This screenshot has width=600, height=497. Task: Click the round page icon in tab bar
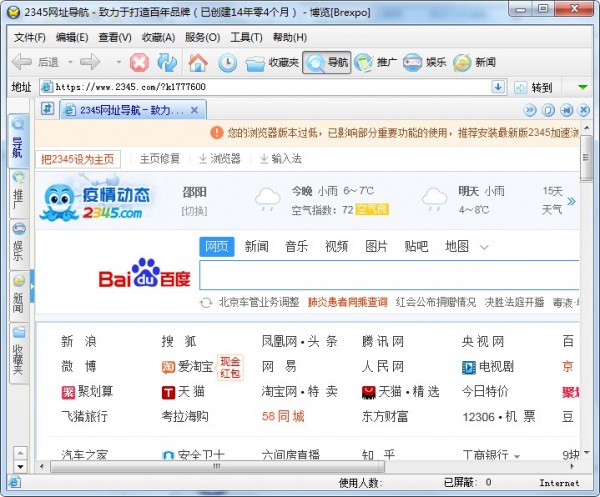point(548,111)
